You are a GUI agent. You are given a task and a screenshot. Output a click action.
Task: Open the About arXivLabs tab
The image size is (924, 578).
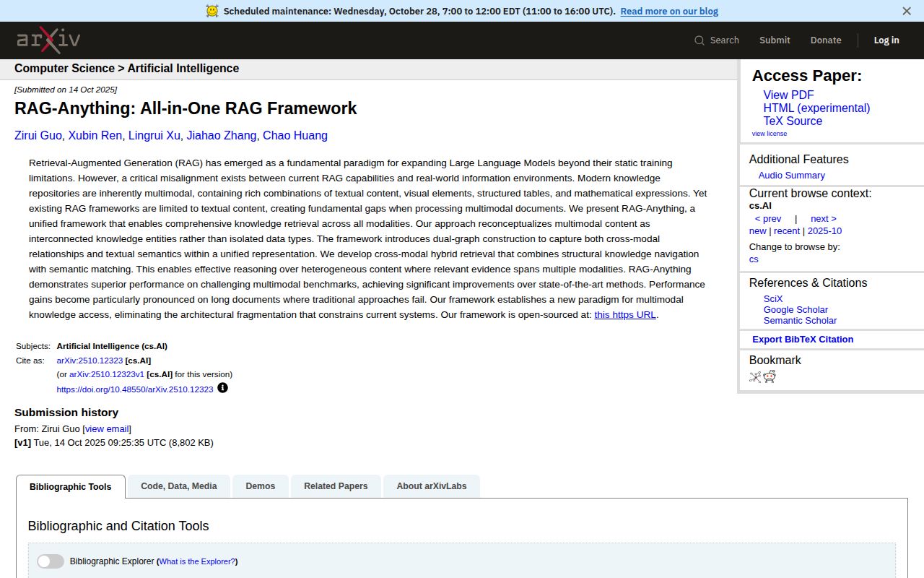(x=432, y=486)
